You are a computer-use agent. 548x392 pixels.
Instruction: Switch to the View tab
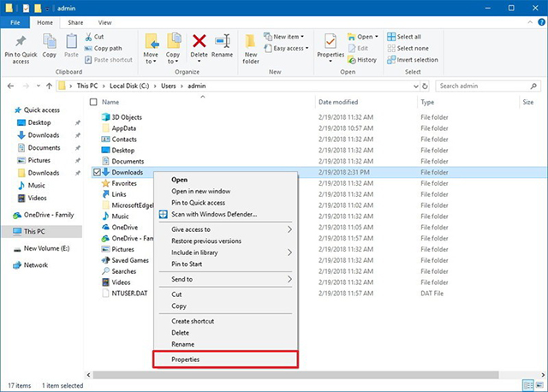coord(104,22)
